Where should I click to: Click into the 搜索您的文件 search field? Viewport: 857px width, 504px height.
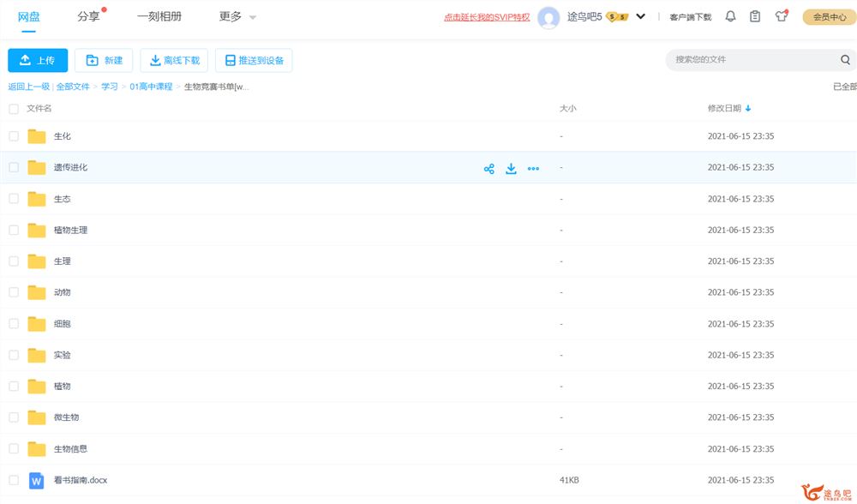pos(750,60)
